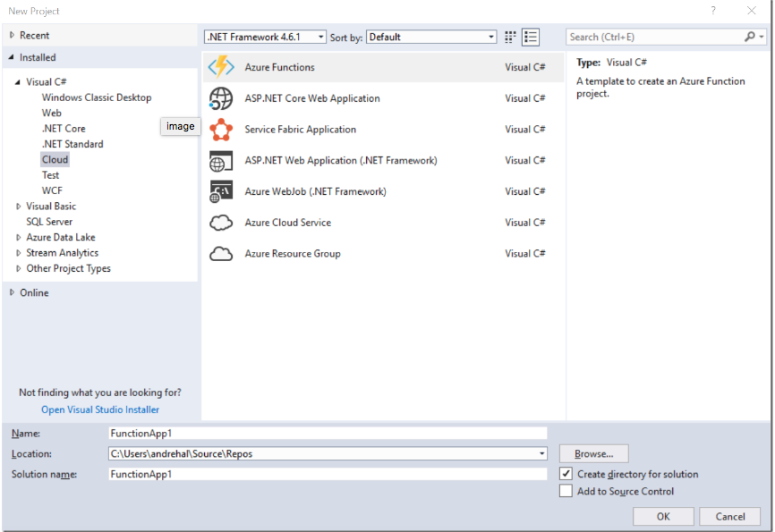The width and height of the screenshot is (775, 532).
Task: Select the "Azure Resource Group" template name
Action: 293,254
